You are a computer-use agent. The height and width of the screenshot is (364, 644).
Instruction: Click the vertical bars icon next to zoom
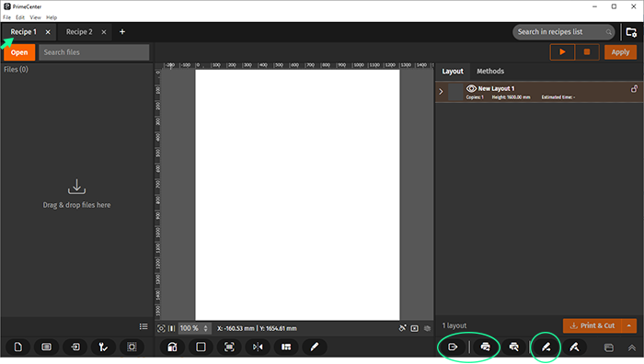172,329
